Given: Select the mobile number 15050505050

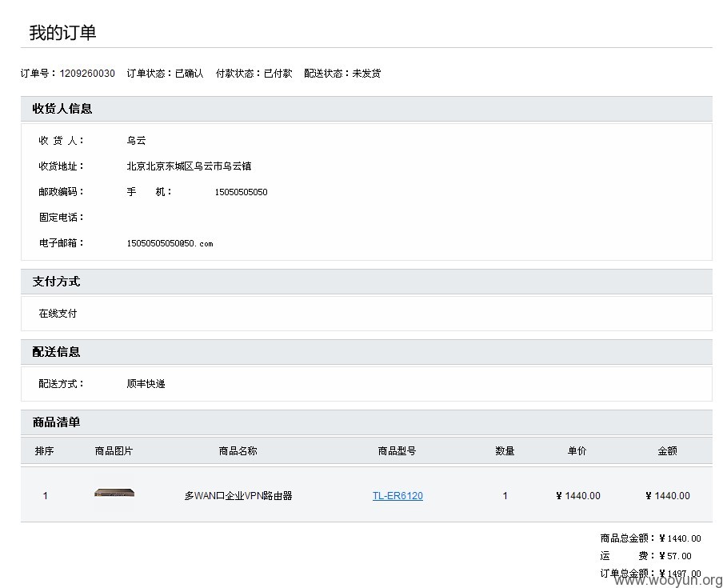Looking at the screenshot, I should click(242, 192).
